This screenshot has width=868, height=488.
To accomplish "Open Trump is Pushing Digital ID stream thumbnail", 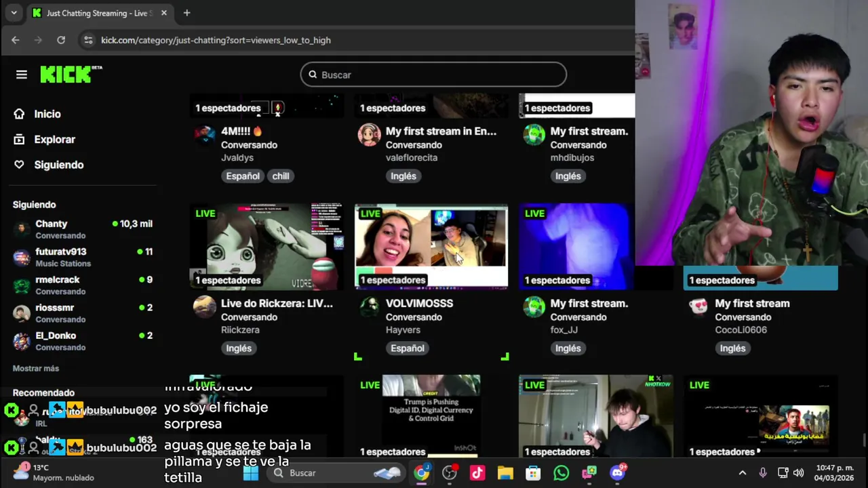I will 431,416.
